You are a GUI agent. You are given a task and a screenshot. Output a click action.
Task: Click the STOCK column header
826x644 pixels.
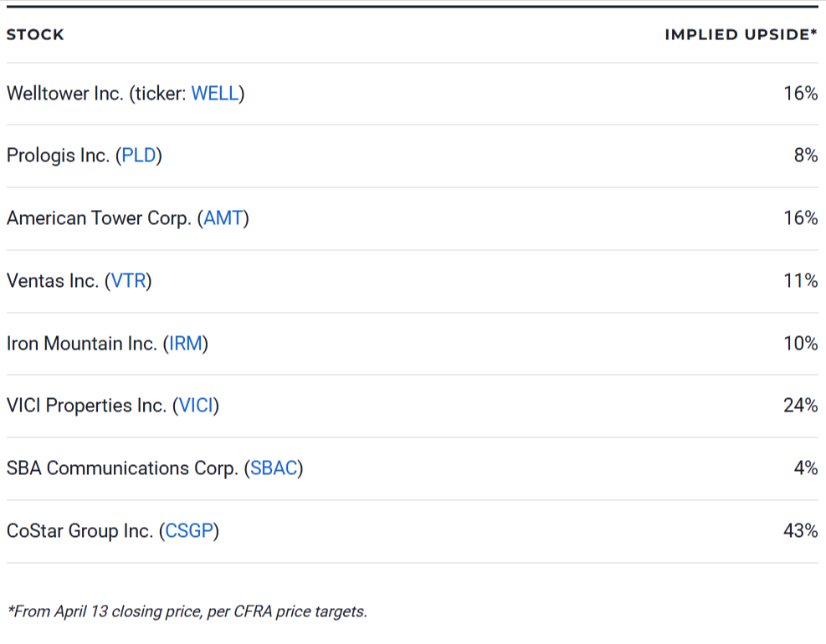coord(35,35)
